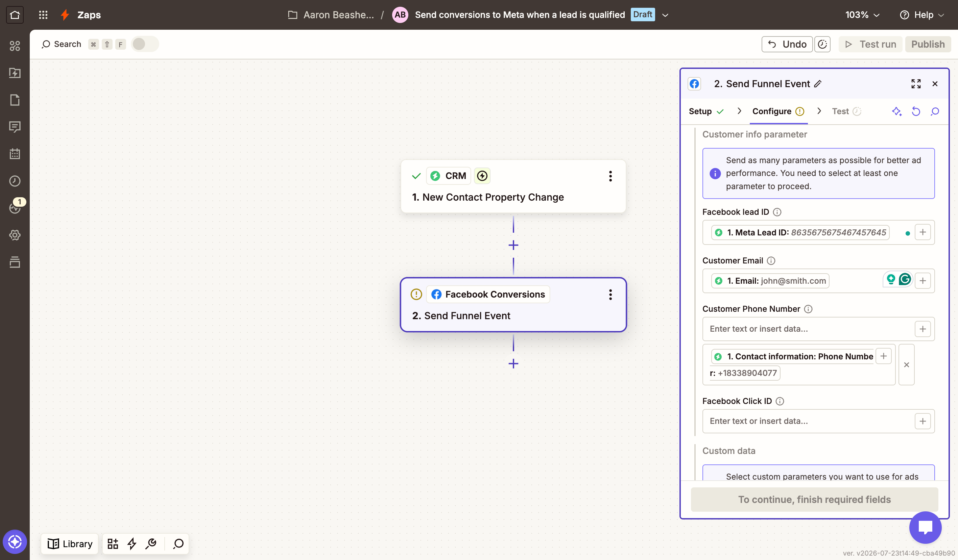
Task: Open the Help dropdown menu
Action: pyautogui.click(x=922, y=15)
